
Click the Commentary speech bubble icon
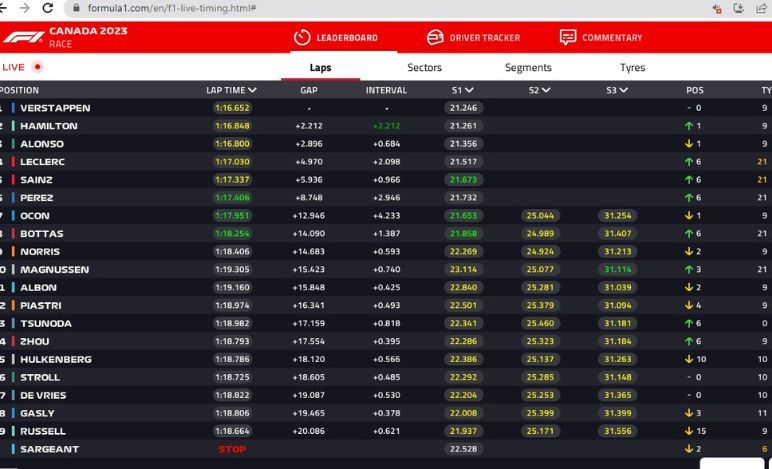[x=568, y=38]
